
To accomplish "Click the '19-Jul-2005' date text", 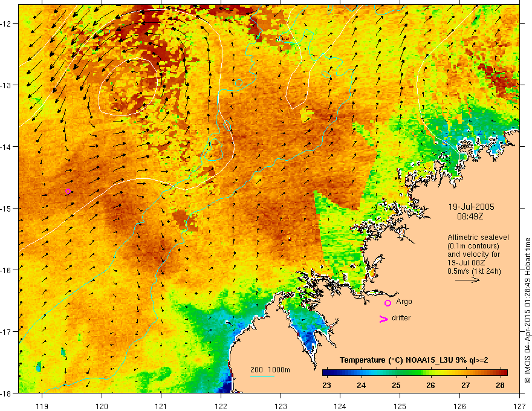I will pos(472,207).
